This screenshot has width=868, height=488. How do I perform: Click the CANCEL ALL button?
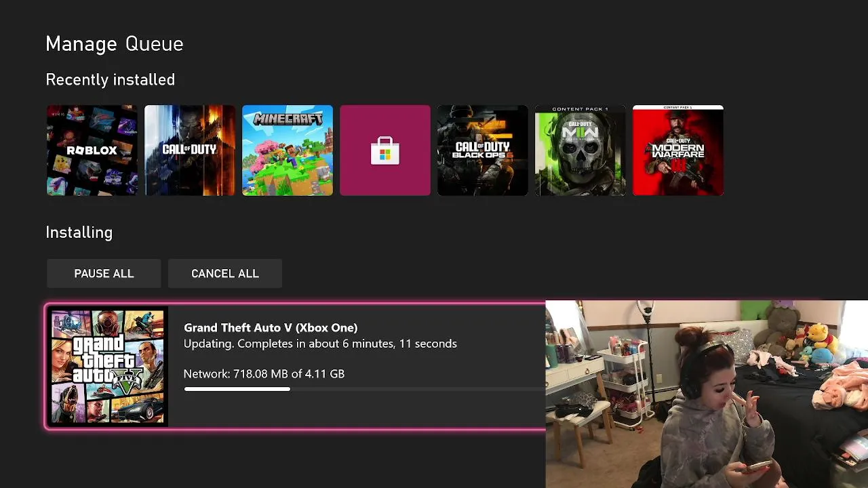tap(224, 273)
